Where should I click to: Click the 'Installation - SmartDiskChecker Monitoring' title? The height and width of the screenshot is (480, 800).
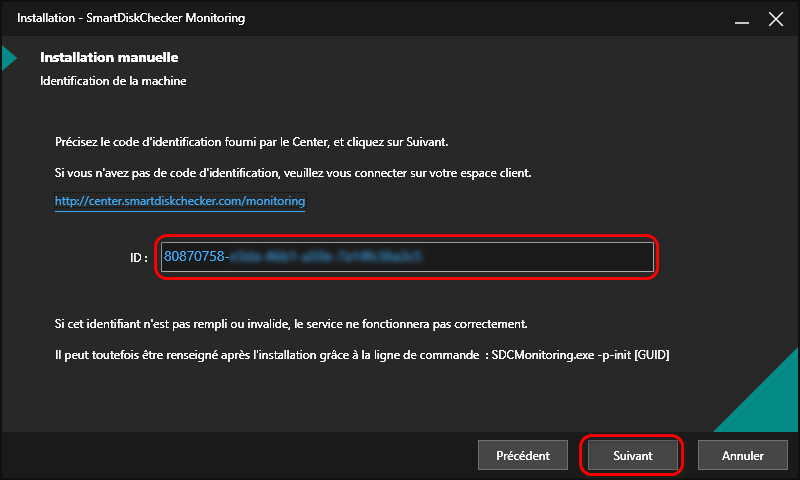pyautogui.click(x=131, y=18)
